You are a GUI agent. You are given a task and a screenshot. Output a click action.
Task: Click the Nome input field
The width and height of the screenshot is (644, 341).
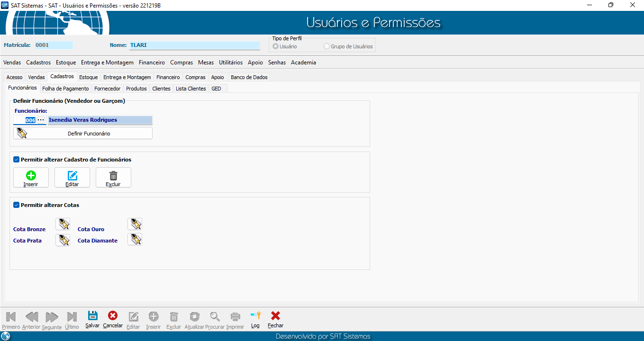(194, 45)
